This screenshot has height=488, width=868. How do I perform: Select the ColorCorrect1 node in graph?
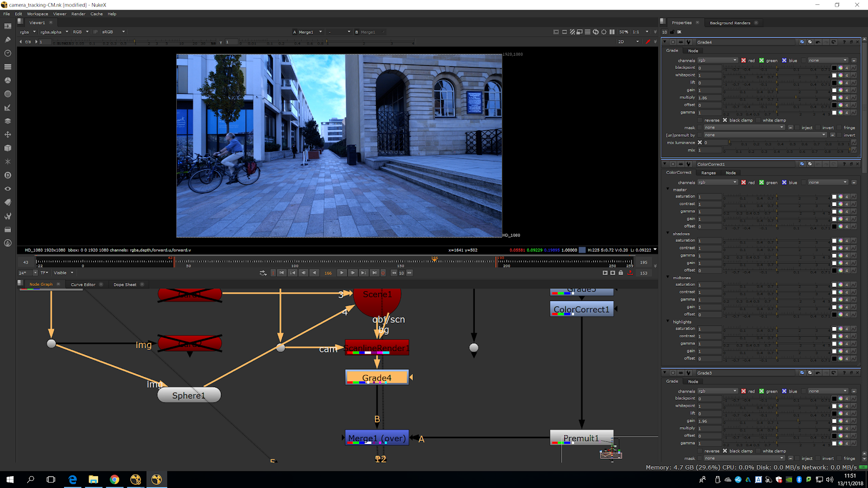click(582, 309)
